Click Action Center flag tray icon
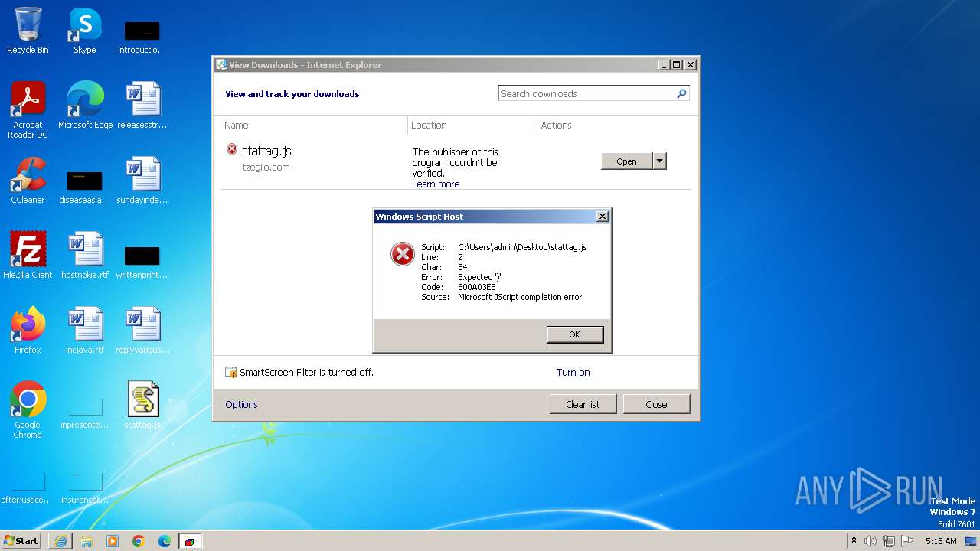Viewport: 980px width, 551px height. click(x=907, y=541)
